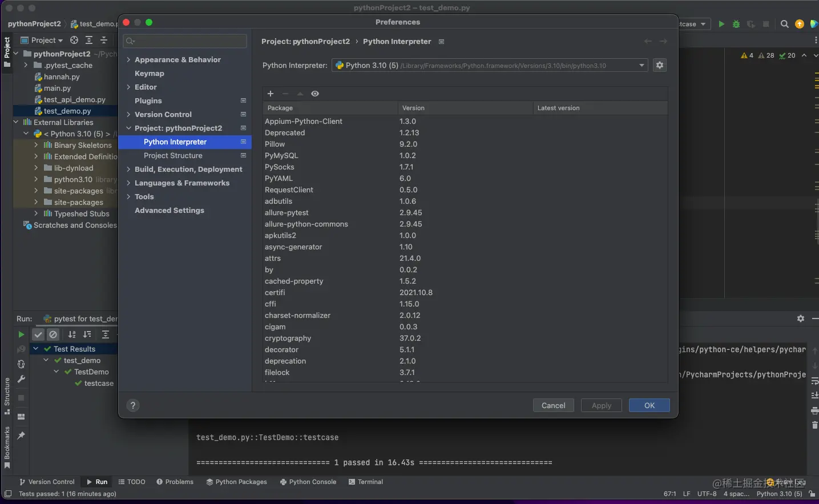
Task: Sort test results by duration
Action: (87, 334)
